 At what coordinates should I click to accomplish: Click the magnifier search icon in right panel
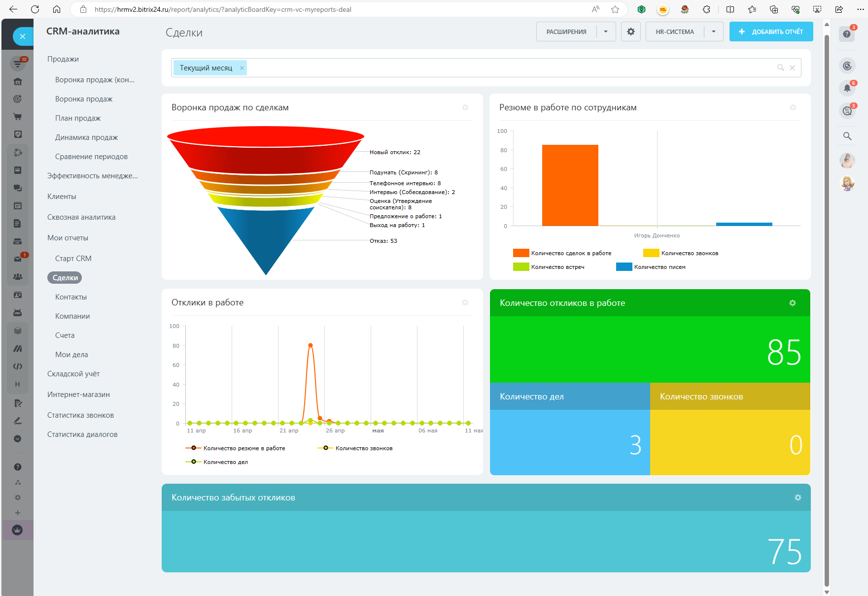click(847, 136)
